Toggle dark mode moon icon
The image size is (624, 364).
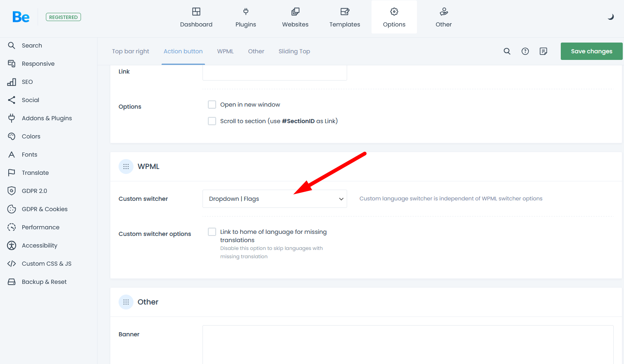click(610, 17)
